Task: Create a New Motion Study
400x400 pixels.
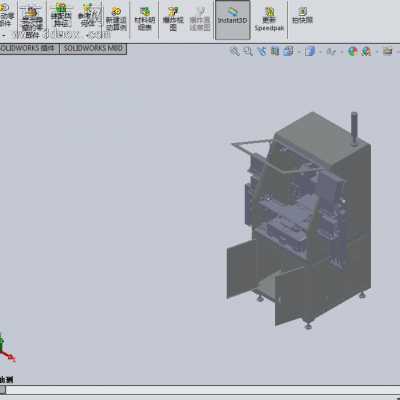Action: 116,19
